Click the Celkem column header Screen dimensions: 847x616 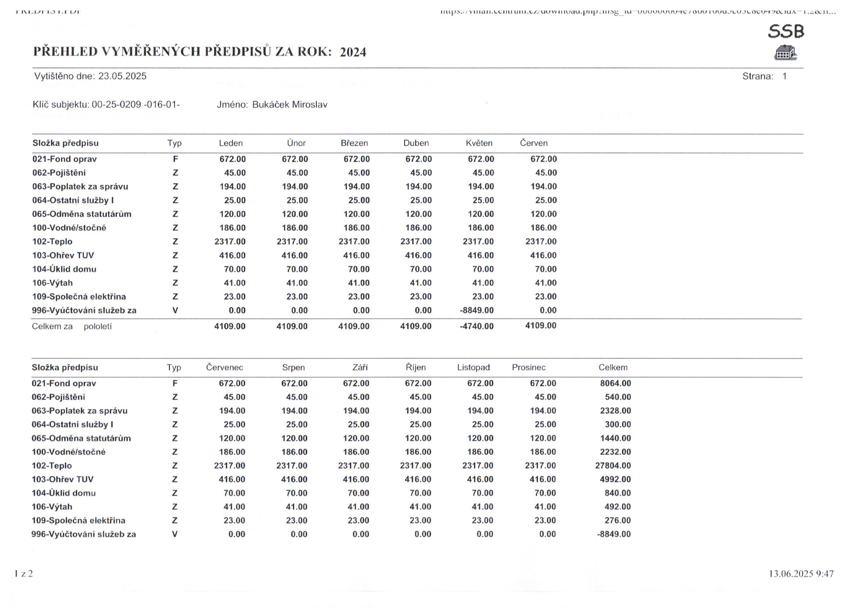(613, 367)
